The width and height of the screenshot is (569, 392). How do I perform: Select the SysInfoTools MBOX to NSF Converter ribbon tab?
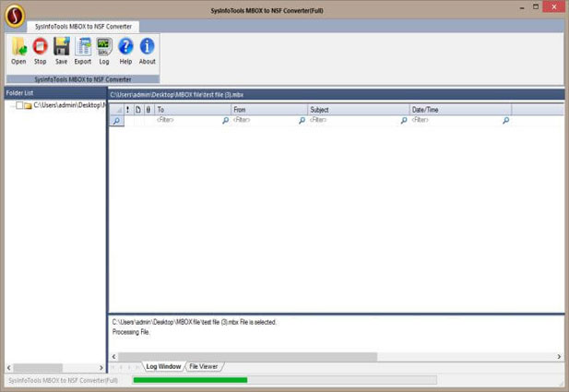[83, 27]
